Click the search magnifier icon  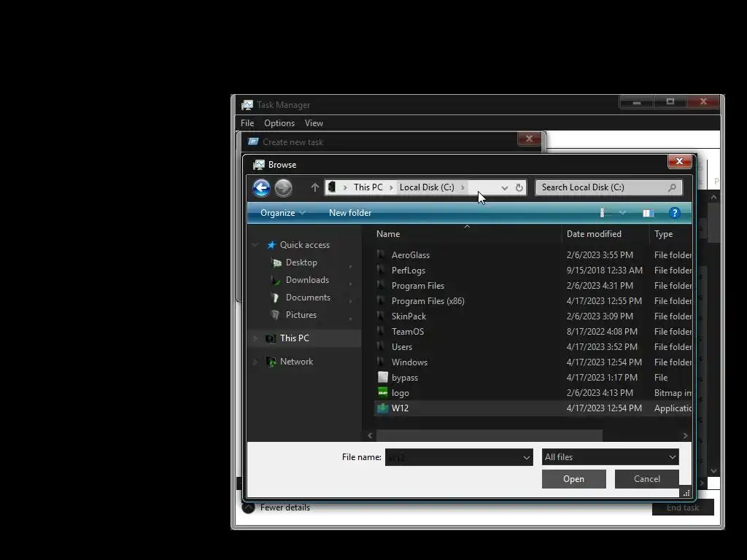tap(672, 187)
